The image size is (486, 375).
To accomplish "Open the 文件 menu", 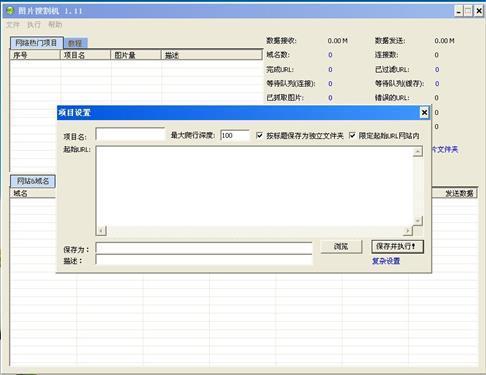I will point(13,25).
